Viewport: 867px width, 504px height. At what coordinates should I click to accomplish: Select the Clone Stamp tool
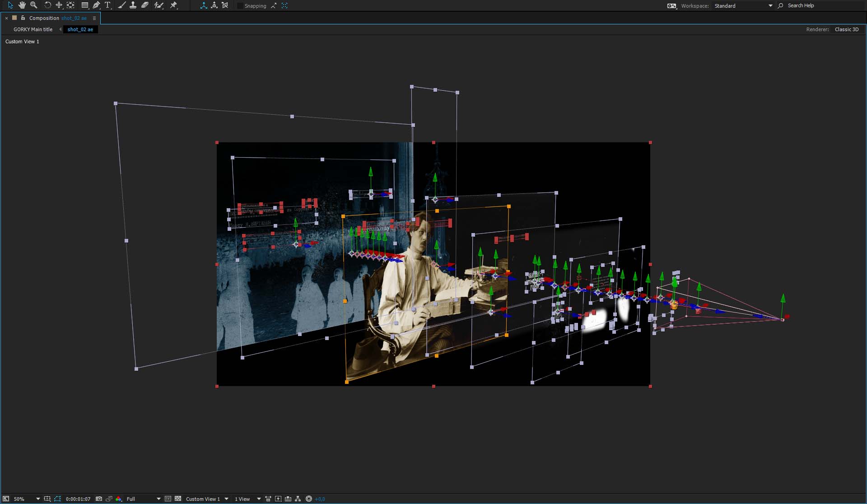133,5
